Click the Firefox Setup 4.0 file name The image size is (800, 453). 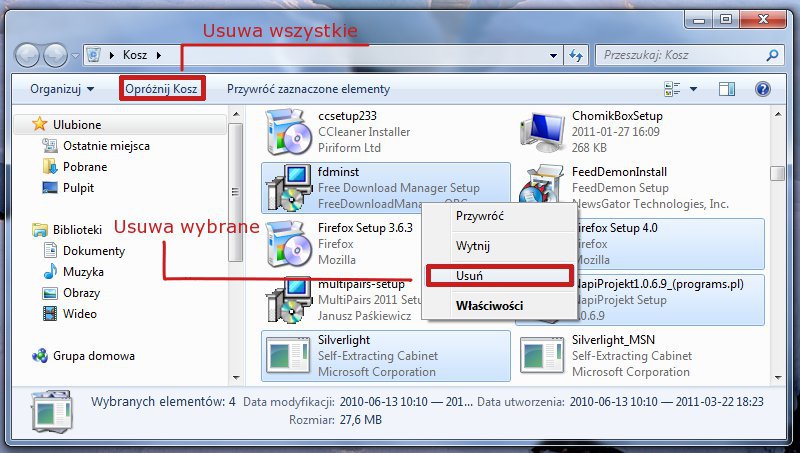click(617, 228)
